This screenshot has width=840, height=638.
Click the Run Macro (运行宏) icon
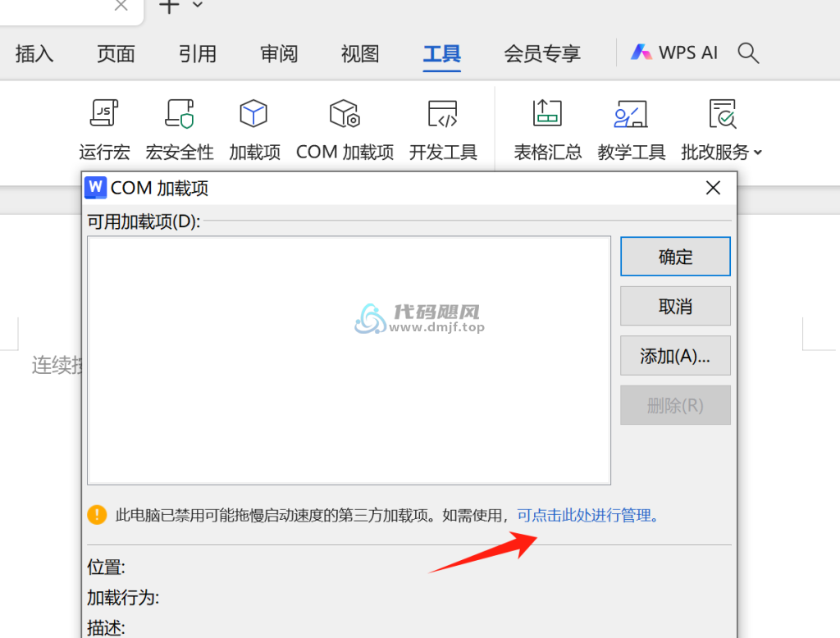tap(104, 113)
